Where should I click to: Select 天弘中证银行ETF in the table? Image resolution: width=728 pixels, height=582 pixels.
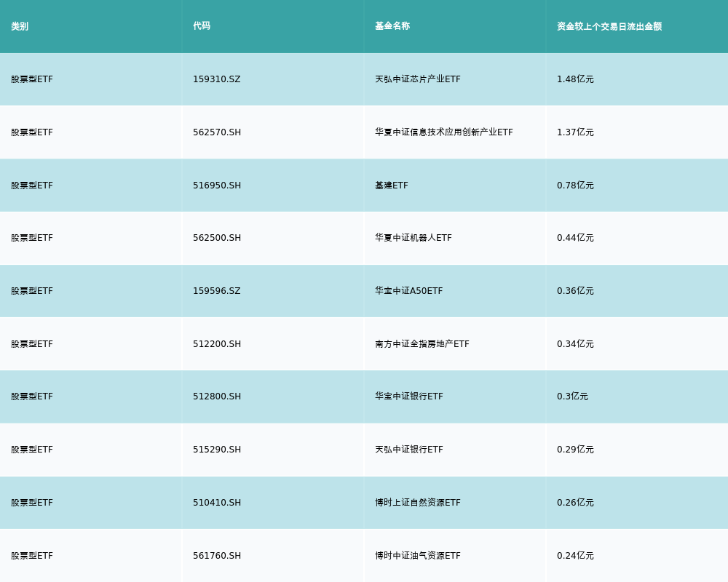(408, 450)
